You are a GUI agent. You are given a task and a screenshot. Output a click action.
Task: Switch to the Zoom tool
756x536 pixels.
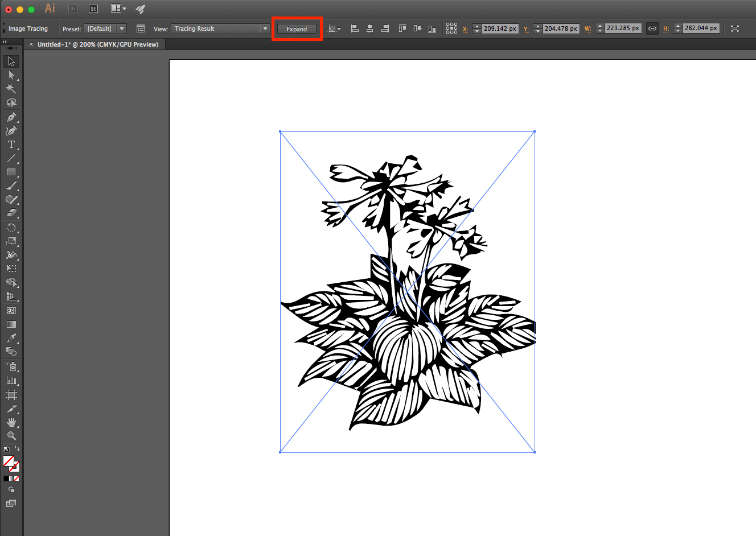(x=11, y=436)
